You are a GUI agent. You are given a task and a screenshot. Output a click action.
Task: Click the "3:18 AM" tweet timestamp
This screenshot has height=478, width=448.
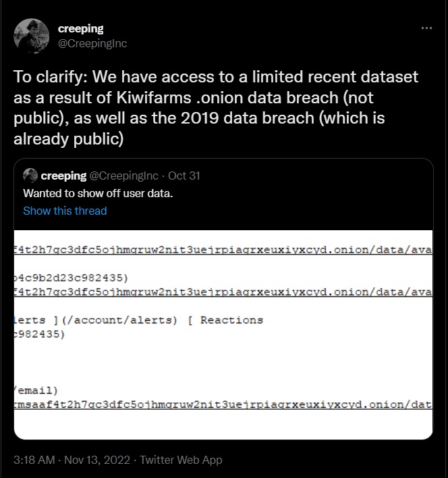(35, 460)
